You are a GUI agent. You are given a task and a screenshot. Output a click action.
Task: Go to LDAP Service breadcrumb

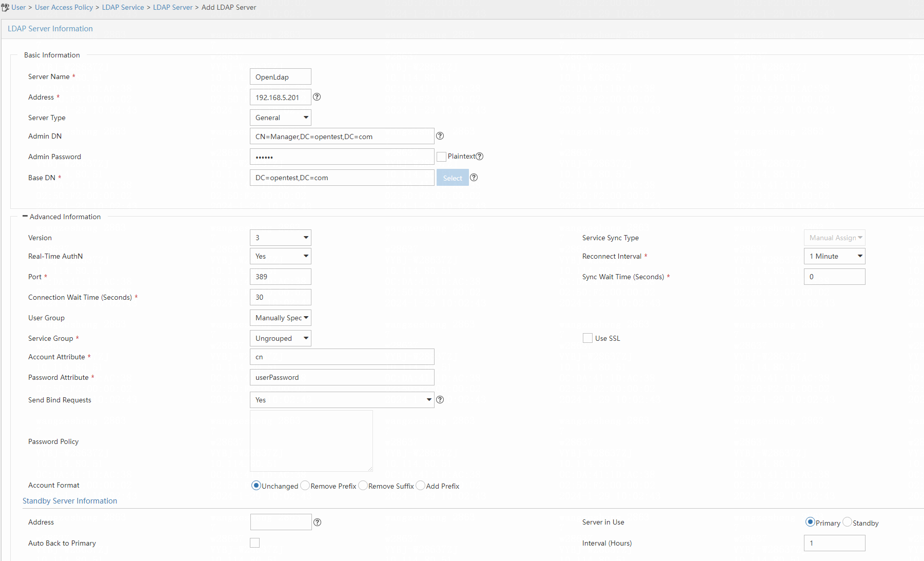[123, 7]
